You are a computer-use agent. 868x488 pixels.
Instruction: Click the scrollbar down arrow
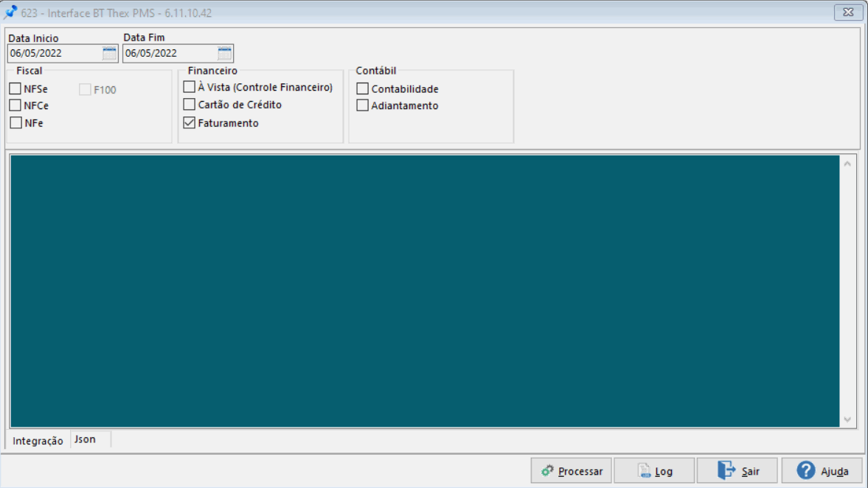(847, 419)
